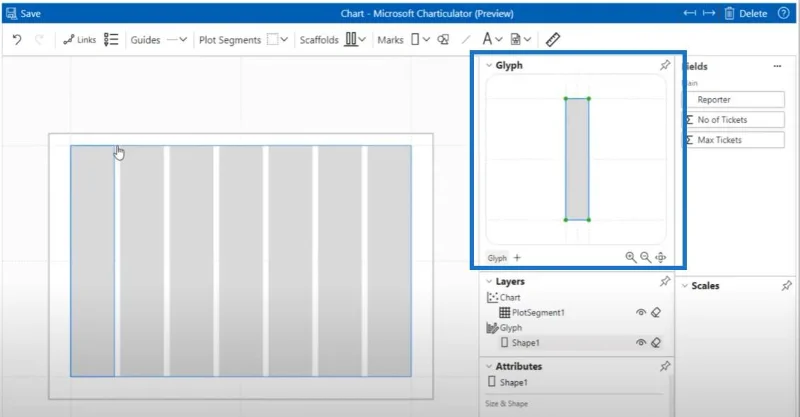The image size is (800, 417).
Task: Select the Glyph layer entry
Action: coord(505,328)
